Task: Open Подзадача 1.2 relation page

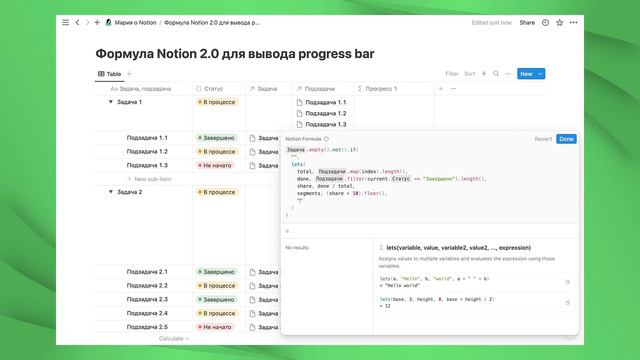Action: [321, 113]
